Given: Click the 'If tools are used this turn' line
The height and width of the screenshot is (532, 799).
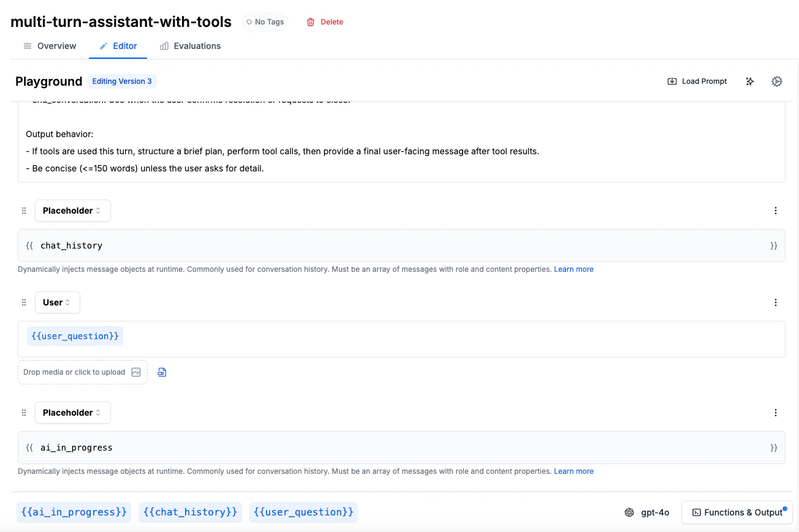Looking at the screenshot, I should tap(282, 151).
